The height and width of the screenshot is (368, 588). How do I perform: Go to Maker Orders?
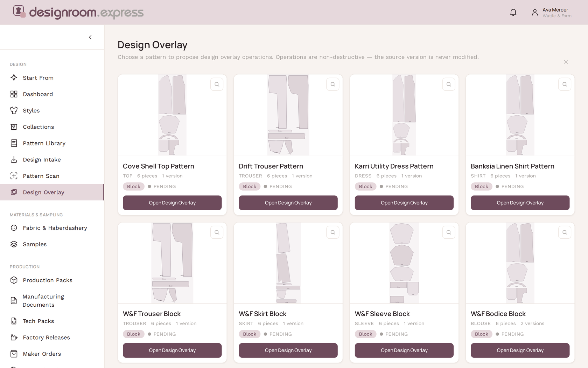pos(52,354)
